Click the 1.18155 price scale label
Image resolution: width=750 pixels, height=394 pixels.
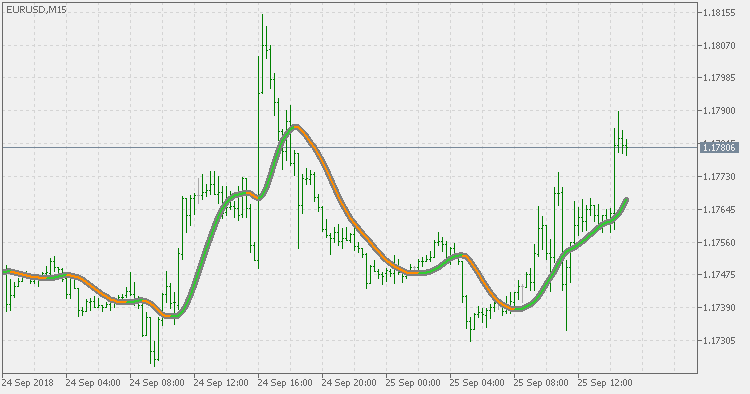pyautogui.click(x=719, y=13)
